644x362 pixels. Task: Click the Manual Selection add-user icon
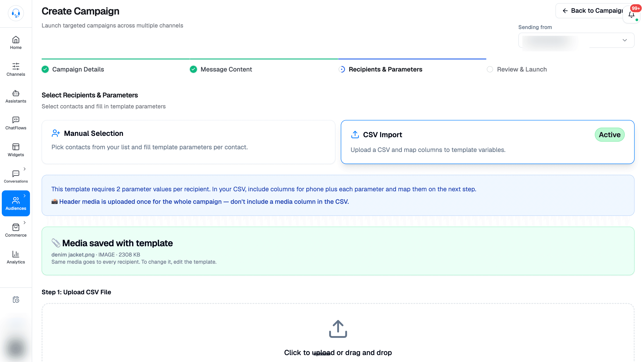pos(56,133)
